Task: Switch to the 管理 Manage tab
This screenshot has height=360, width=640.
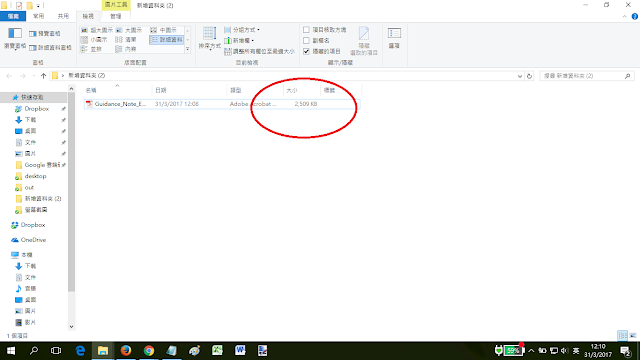Action: tap(116, 16)
